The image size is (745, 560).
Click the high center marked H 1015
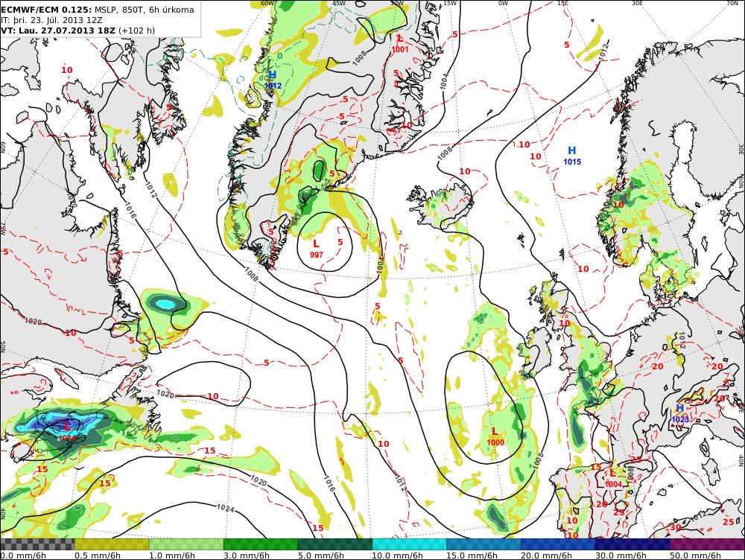[572, 156]
